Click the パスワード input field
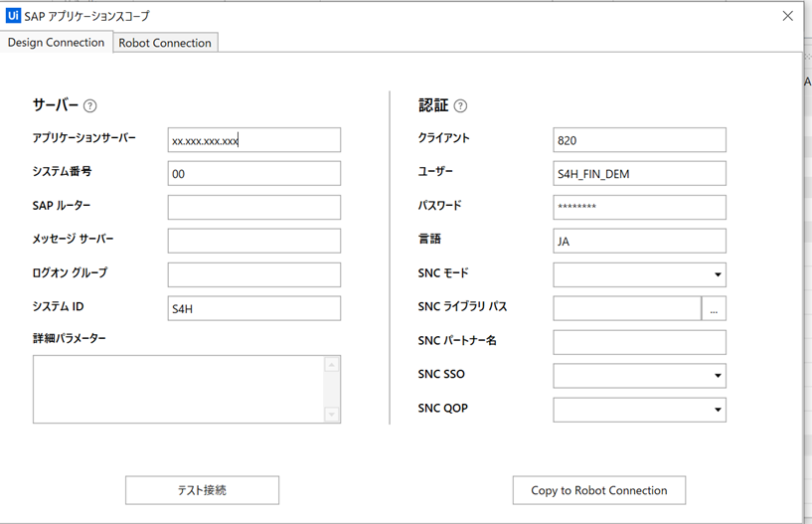The width and height of the screenshot is (812, 524). [639, 208]
